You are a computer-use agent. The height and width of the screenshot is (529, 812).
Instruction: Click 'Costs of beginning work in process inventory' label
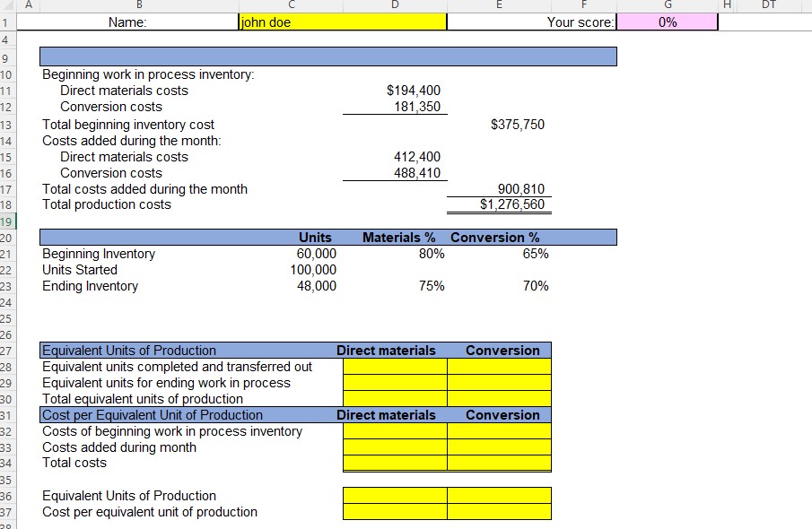pyautogui.click(x=172, y=431)
